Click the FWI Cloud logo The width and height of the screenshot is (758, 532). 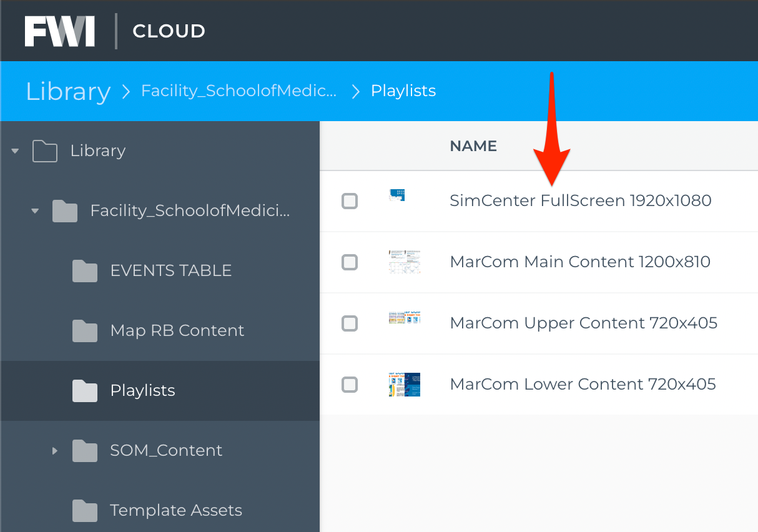point(115,31)
